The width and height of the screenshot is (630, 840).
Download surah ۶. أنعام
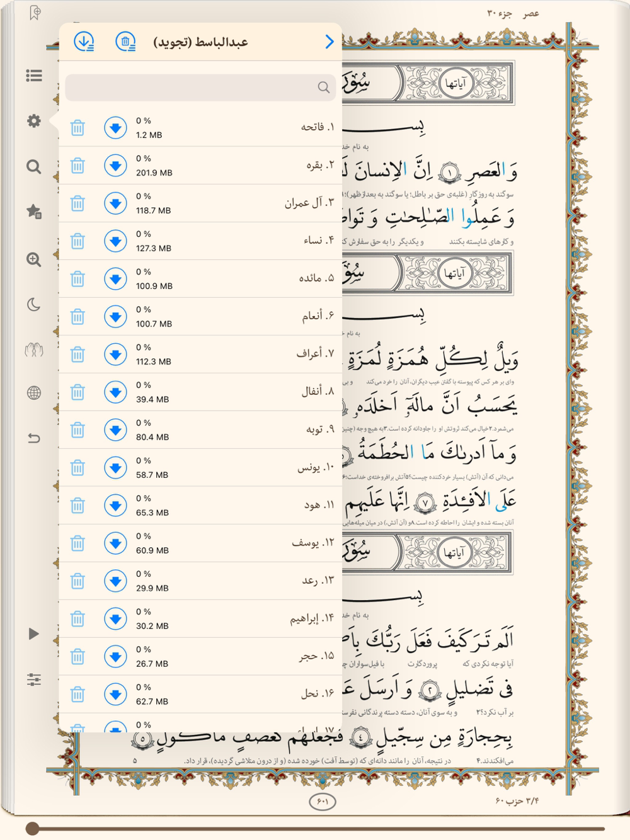pyautogui.click(x=115, y=317)
